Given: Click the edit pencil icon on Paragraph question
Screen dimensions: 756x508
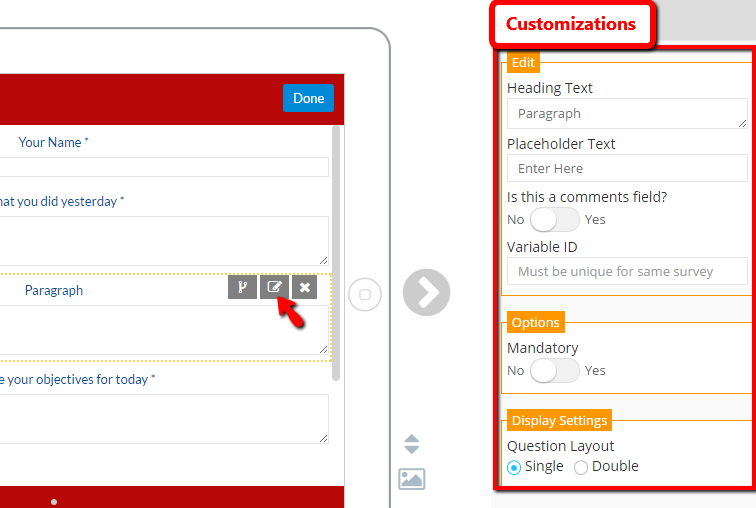Looking at the screenshot, I should click(x=274, y=287).
